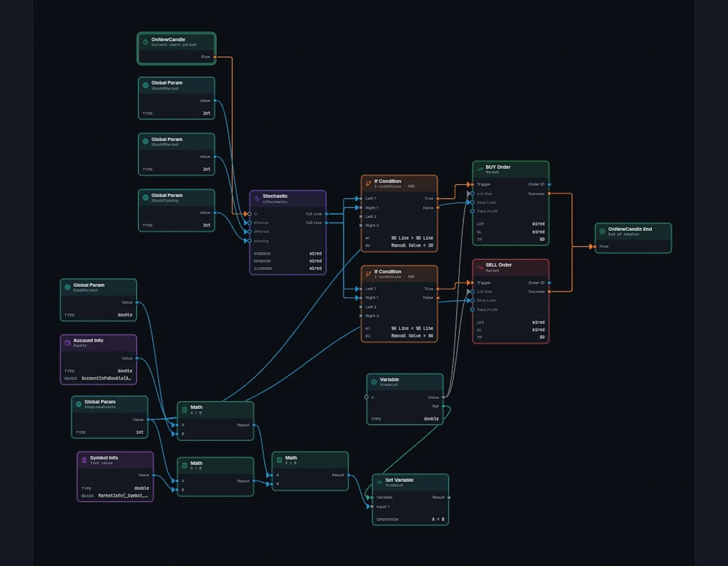Image resolution: width=728 pixels, height=566 pixels.
Task: Click the BUY Order Take Profit port
Action: coord(472,211)
